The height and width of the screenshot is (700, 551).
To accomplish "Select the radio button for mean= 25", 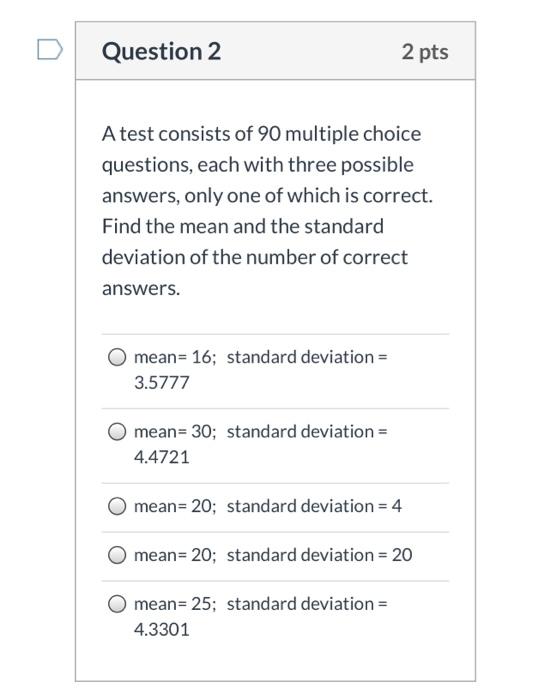I will (x=117, y=604).
